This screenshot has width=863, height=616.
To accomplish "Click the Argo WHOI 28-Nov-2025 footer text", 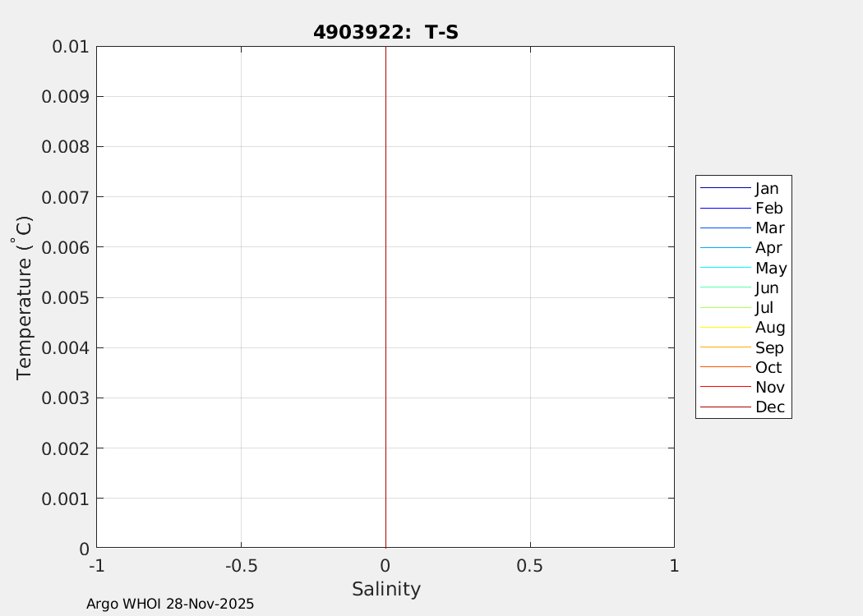I will (x=170, y=604).
